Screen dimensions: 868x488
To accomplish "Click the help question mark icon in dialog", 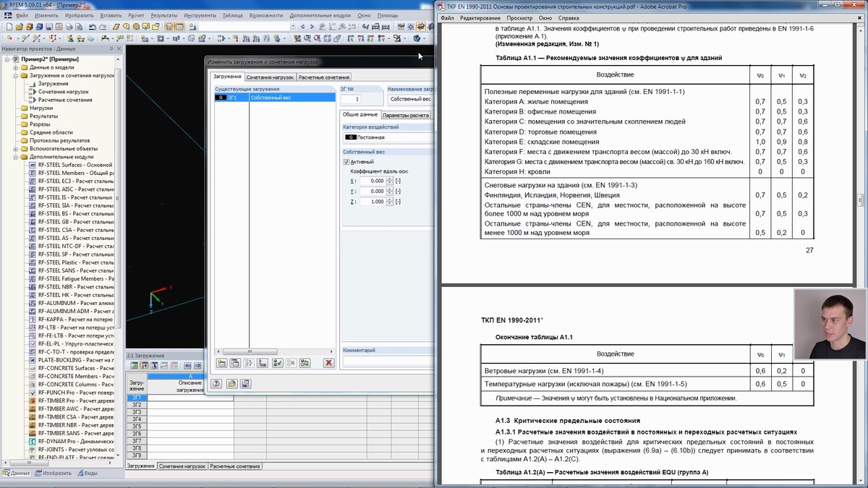I will tap(216, 384).
